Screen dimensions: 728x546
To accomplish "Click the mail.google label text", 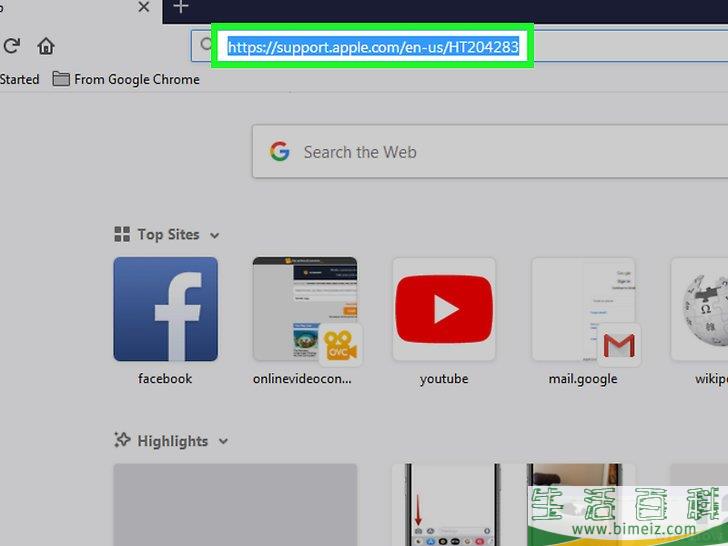I will (583, 379).
